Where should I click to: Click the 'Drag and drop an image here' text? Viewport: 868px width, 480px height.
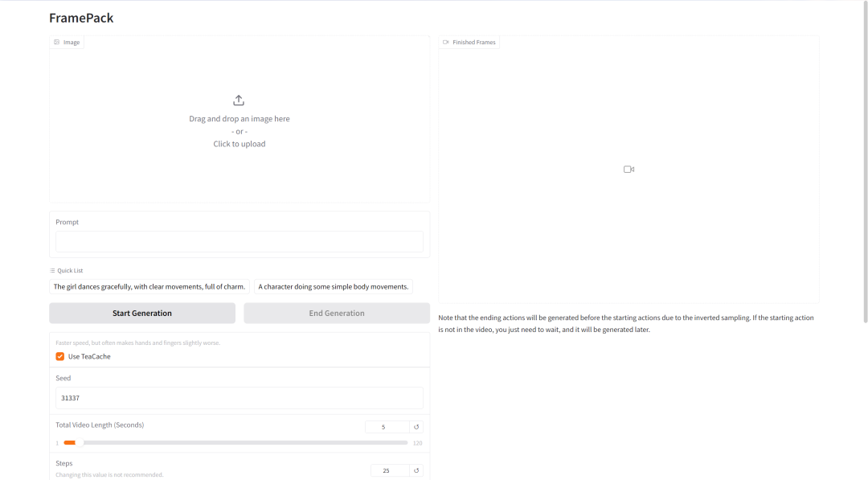pos(240,118)
